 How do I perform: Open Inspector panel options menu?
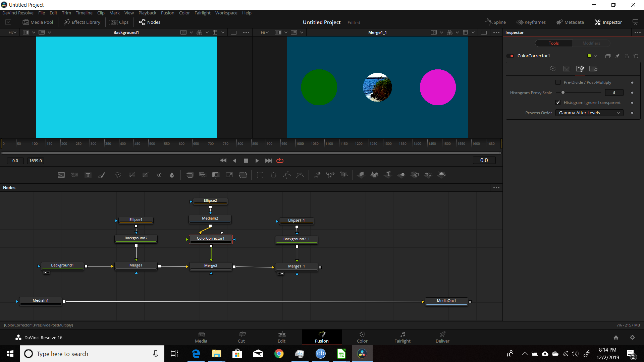coord(638,33)
